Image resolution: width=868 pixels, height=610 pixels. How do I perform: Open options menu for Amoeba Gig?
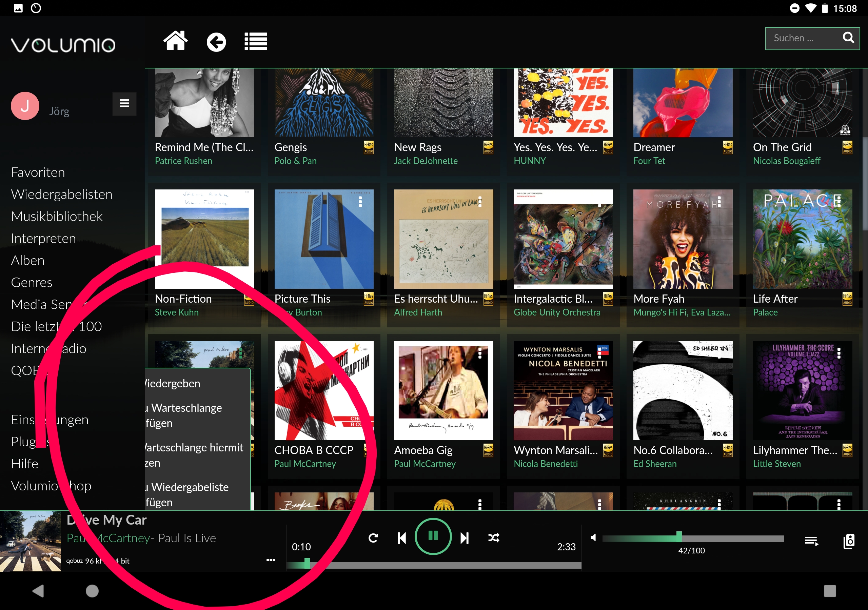(480, 353)
